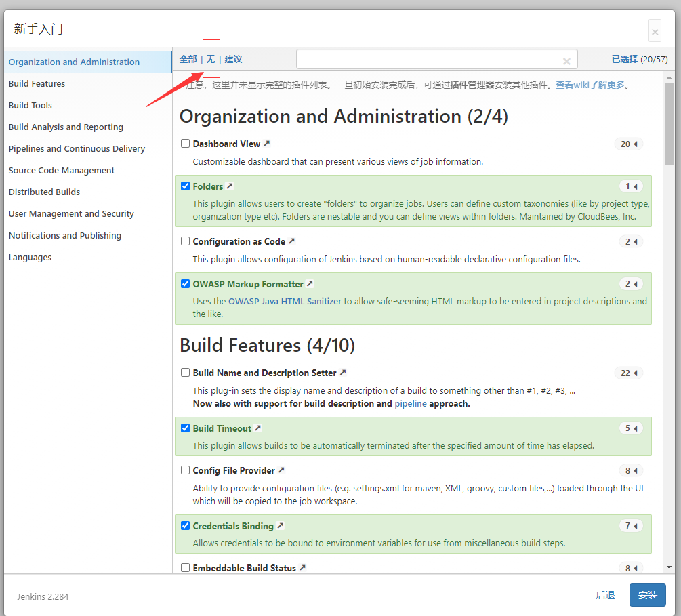Open Configuration as Code external link icon
This screenshot has height=616, width=681.
tap(292, 241)
